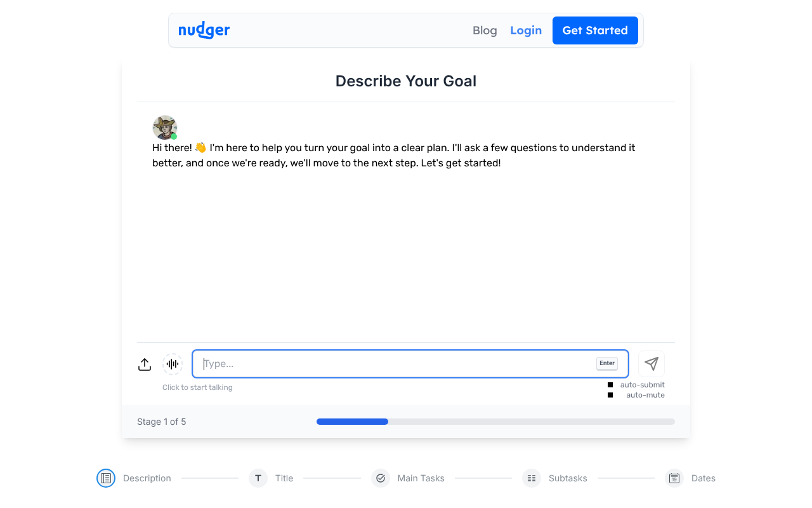The width and height of the screenshot is (812, 508).
Task: Click the paper plane send icon
Action: coord(651,363)
